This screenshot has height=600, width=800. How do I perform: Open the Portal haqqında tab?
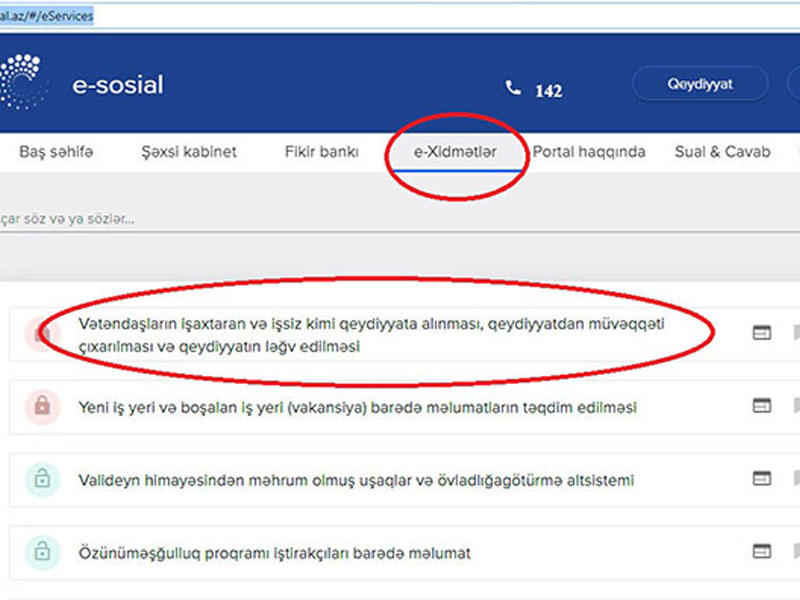589,152
